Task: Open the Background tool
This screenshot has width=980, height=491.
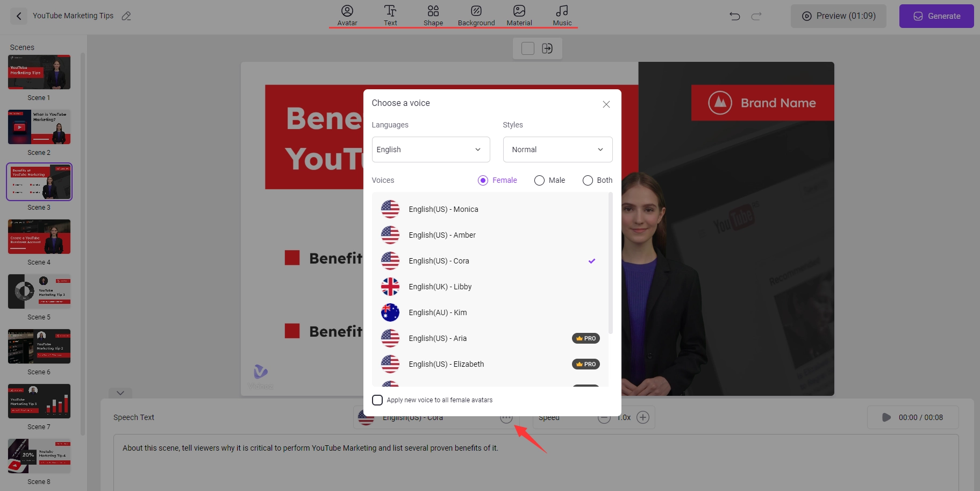Action: pos(476,15)
